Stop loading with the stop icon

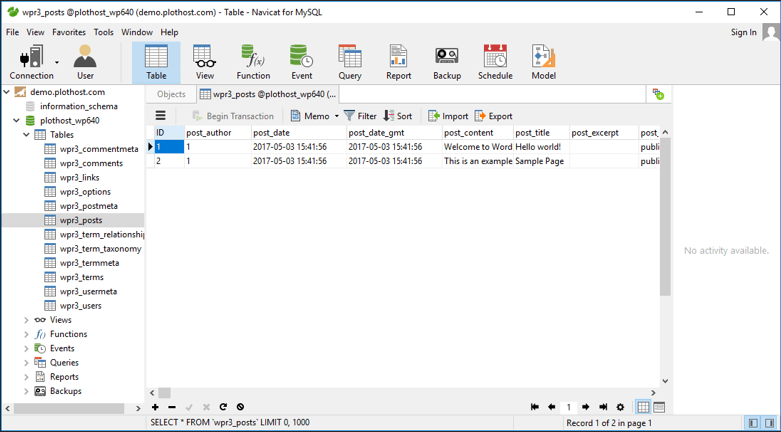(240, 407)
